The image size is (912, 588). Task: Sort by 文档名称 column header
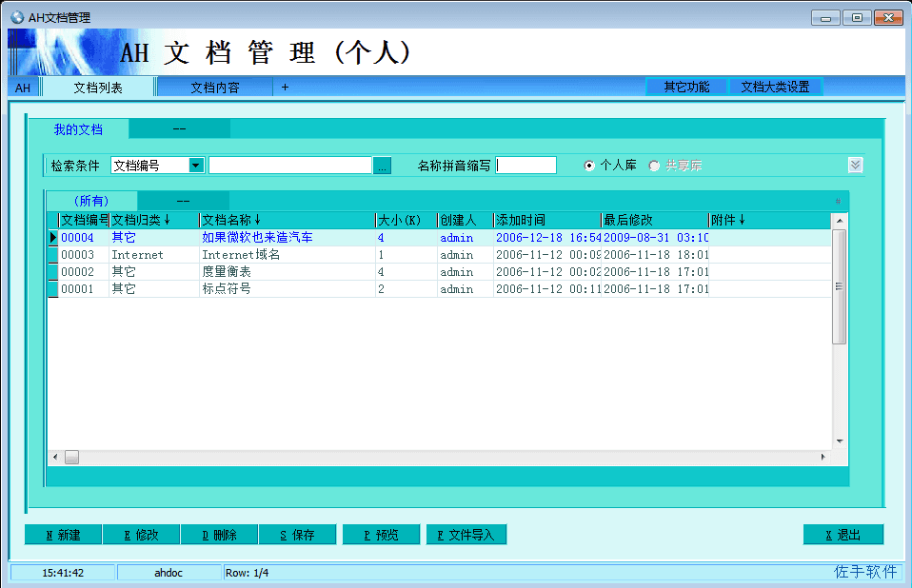[230, 221]
